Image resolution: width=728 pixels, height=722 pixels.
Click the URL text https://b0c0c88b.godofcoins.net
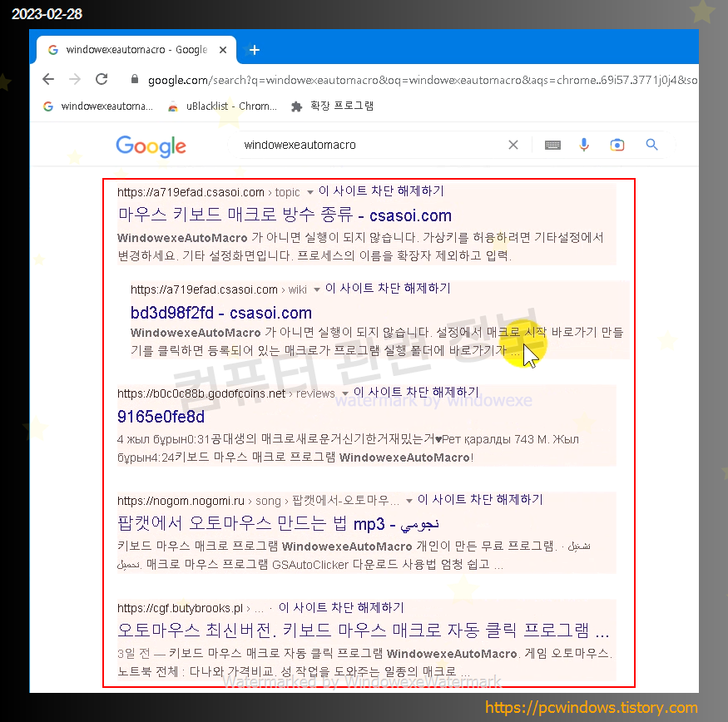(x=201, y=393)
